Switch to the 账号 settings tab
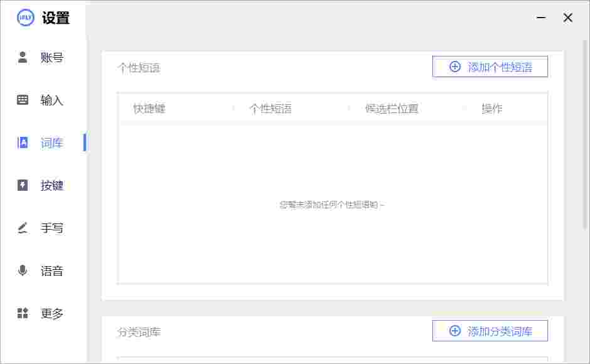Screen dimensions: 590x364 click(51, 58)
